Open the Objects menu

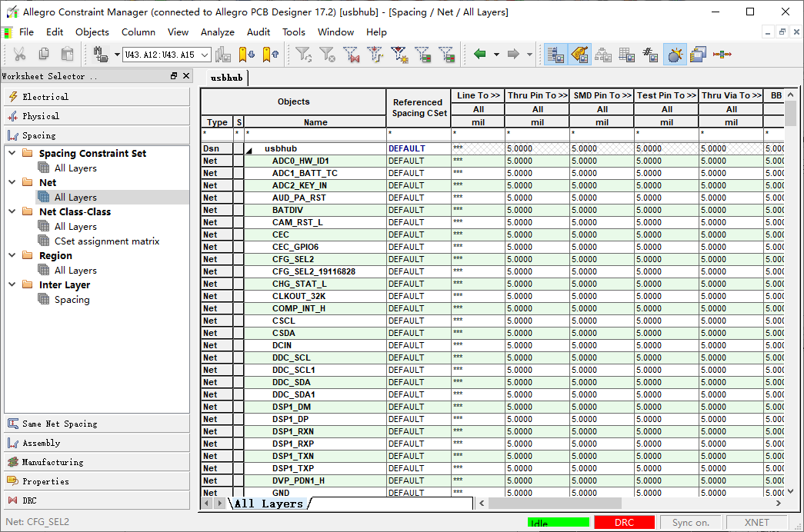point(92,32)
